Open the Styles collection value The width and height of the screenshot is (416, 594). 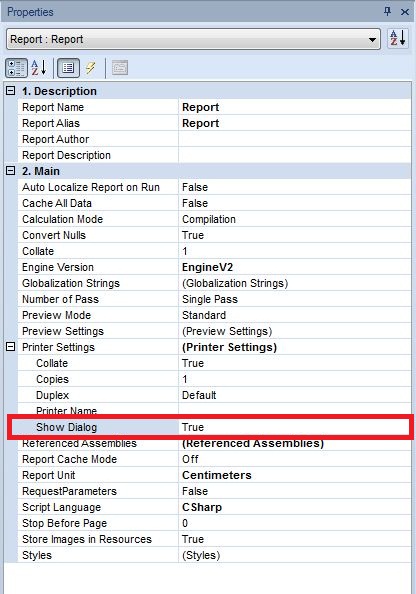(294, 555)
